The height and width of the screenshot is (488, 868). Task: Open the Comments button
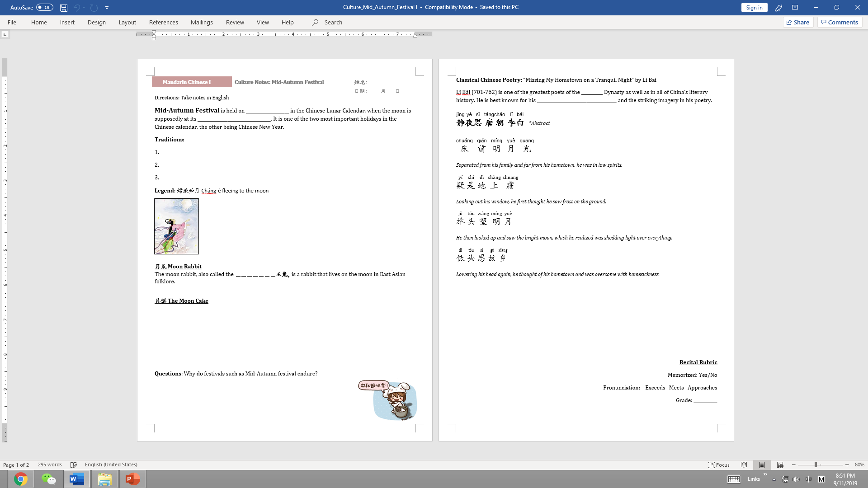[x=840, y=22]
